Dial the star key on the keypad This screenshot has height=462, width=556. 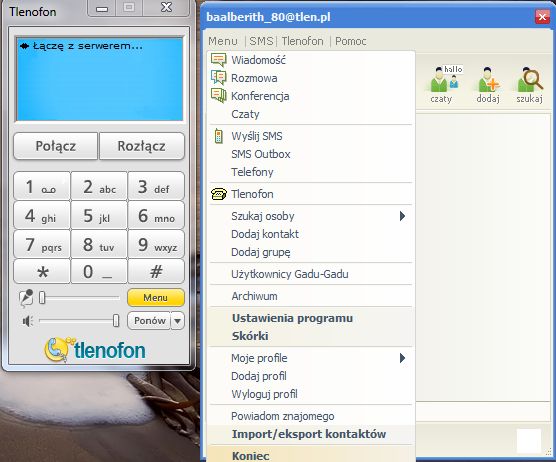pyautogui.click(x=42, y=272)
